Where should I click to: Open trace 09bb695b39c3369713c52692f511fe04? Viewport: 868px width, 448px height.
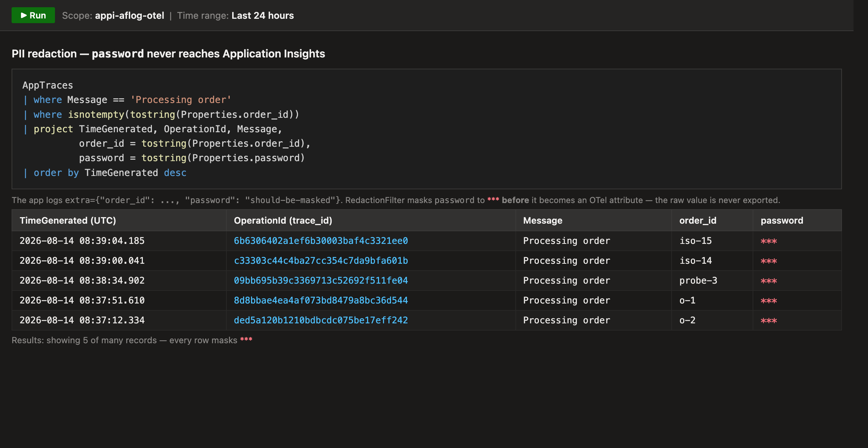(x=321, y=280)
